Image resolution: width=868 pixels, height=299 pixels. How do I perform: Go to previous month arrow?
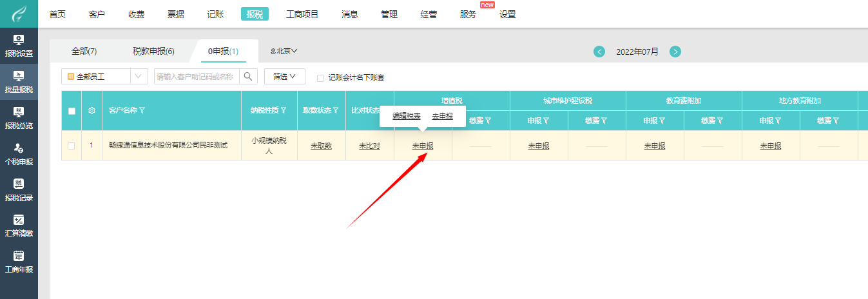click(599, 52)
